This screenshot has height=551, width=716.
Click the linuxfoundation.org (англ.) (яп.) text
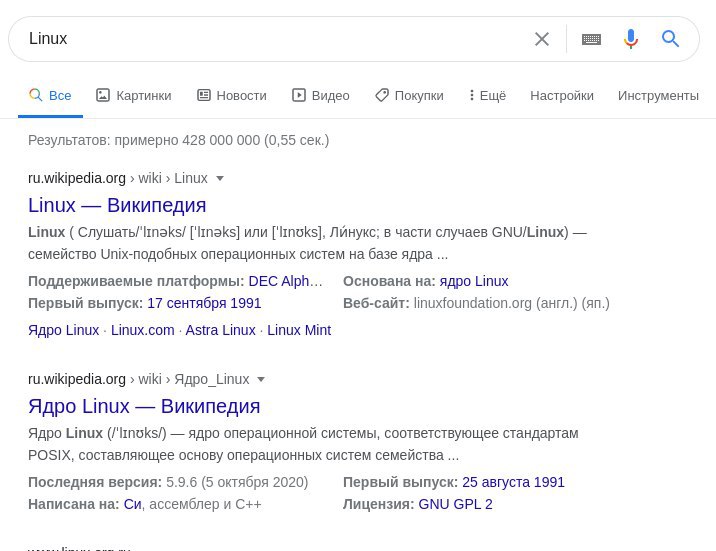tap(511, 303)
